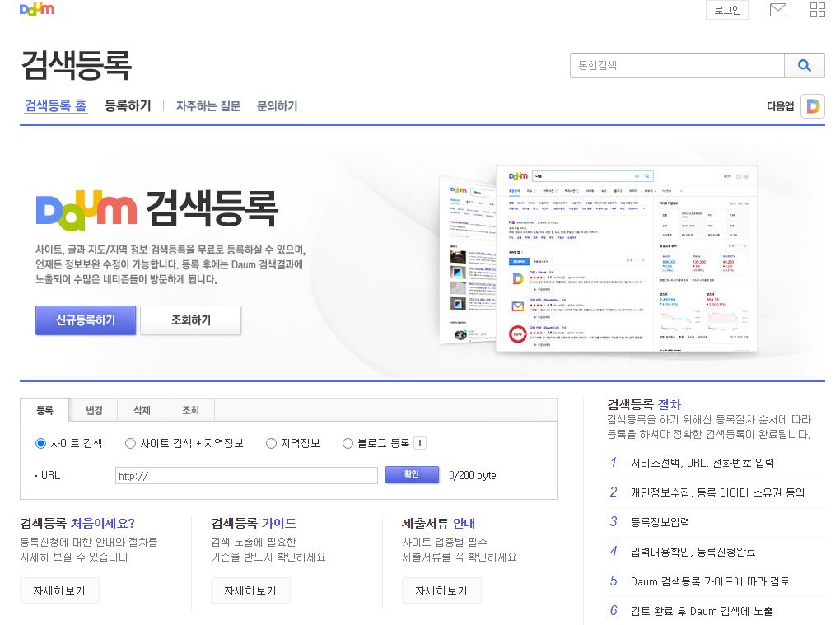Open the mail envelope icon

pyautogui.click(x=778, y=10)
